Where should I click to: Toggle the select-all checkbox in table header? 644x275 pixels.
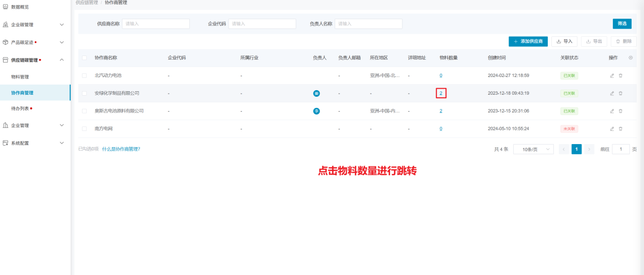point(85,58)
